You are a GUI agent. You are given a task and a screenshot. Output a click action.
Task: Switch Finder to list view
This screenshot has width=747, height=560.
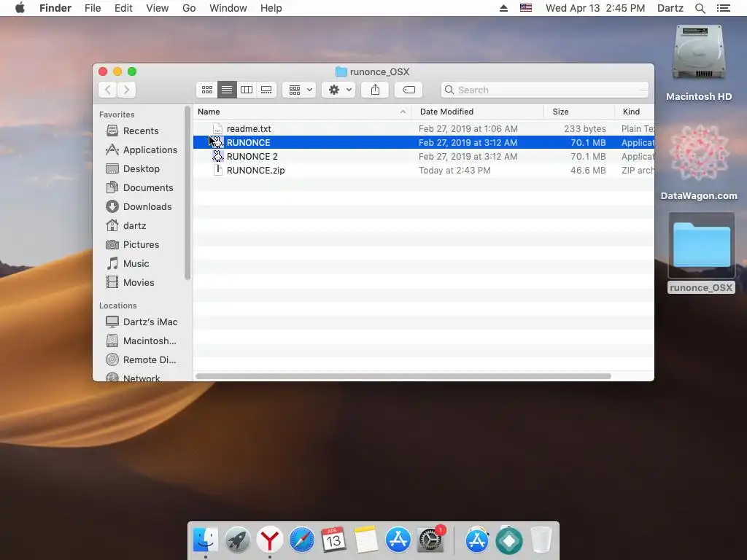click(x=227, y=90)
